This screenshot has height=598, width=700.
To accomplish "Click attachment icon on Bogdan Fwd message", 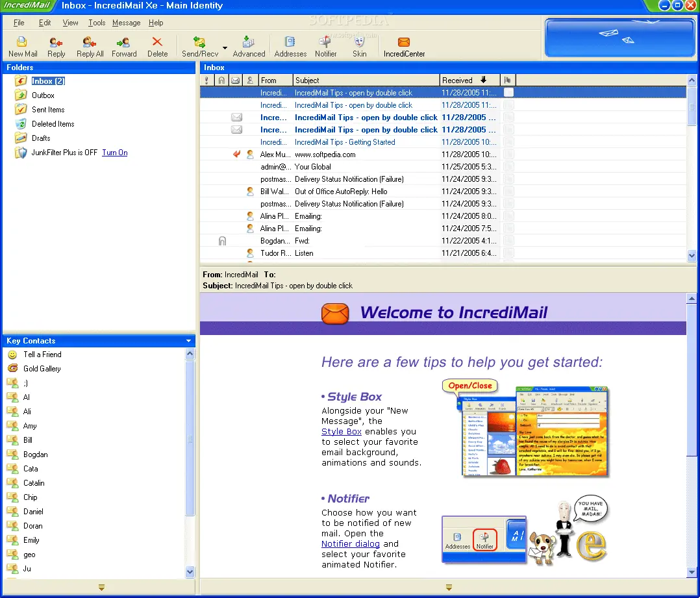I will [x=222, y=241].
